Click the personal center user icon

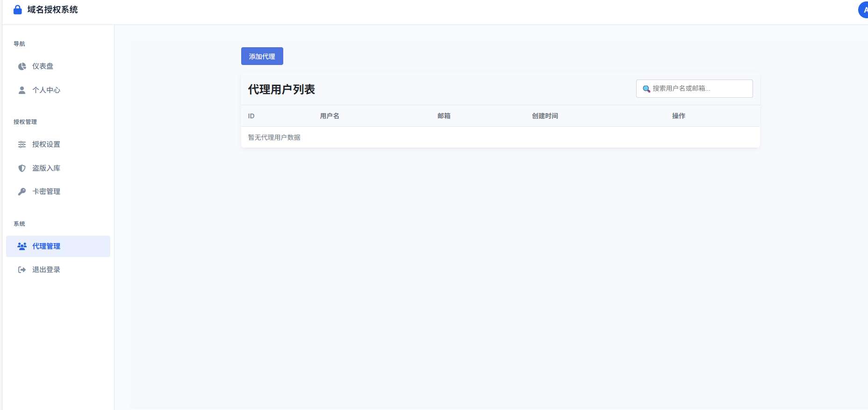22,90
